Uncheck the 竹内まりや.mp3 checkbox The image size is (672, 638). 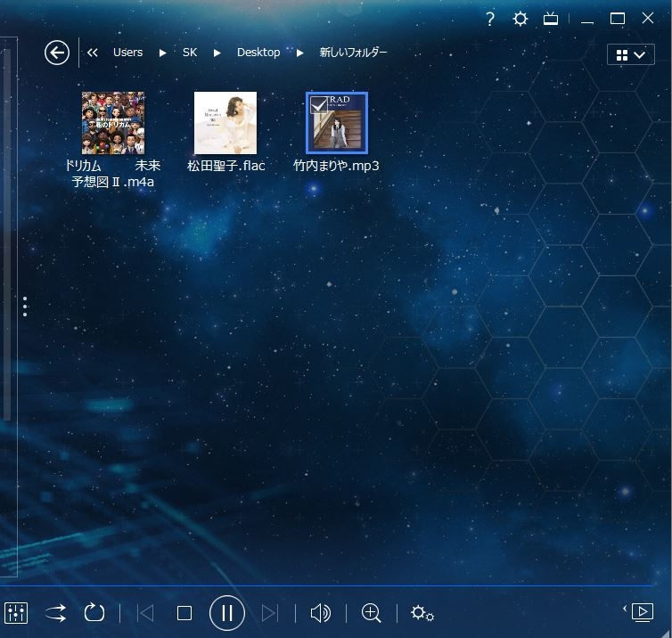pyautogui.click(x=318, y=104)
